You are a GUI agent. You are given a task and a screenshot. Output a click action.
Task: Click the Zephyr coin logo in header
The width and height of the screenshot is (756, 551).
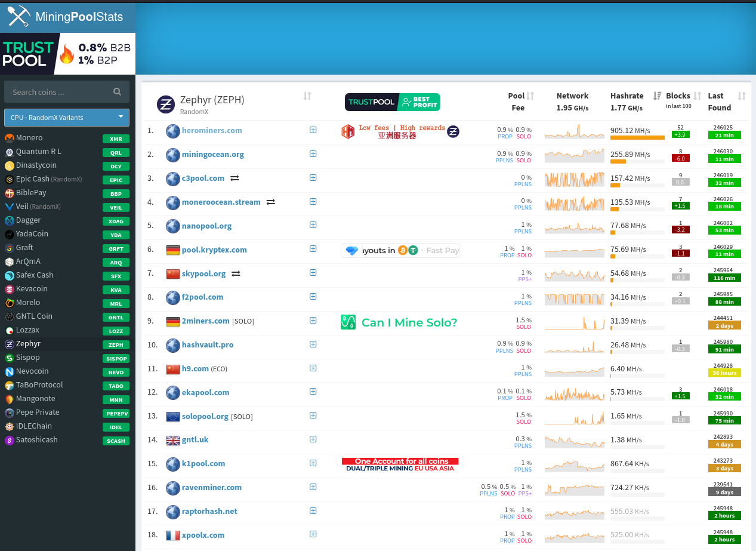[166, 104]
